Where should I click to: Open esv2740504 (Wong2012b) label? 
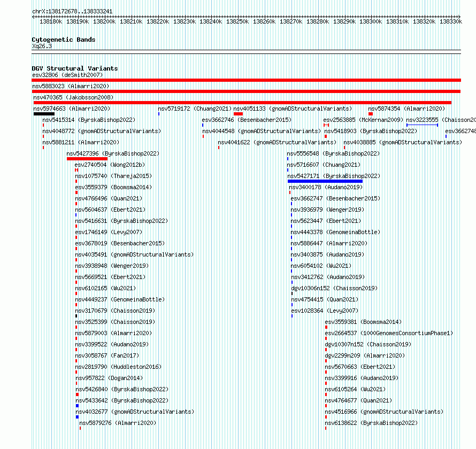(x=110, y=165)
